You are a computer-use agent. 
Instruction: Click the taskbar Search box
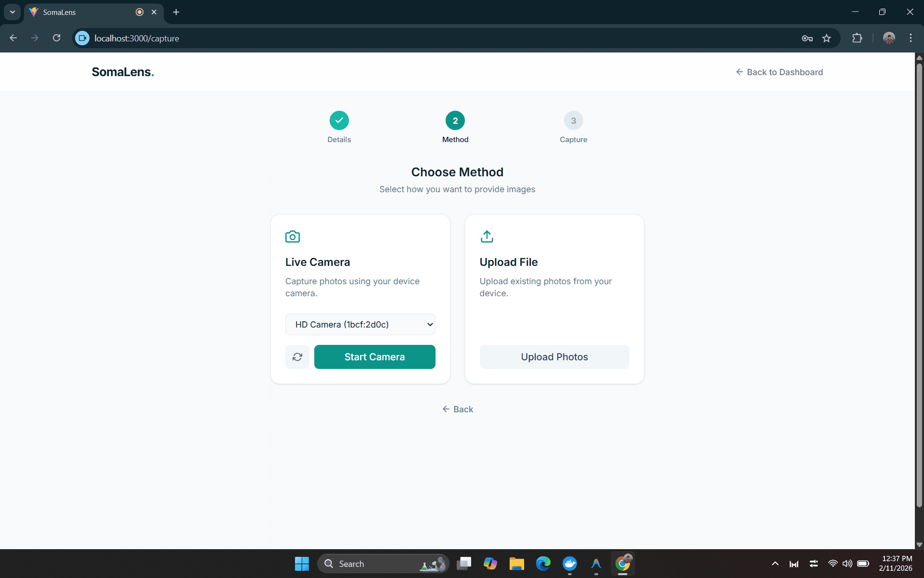coord(383,564)
